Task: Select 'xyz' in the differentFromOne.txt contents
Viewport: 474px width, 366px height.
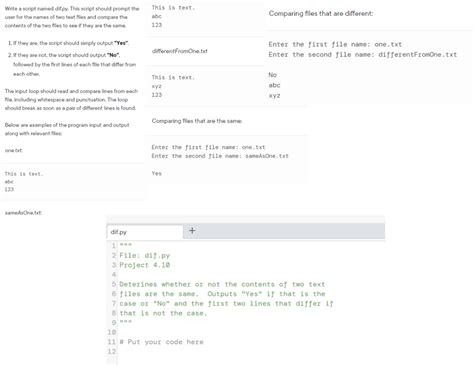Action: point(156,86)
